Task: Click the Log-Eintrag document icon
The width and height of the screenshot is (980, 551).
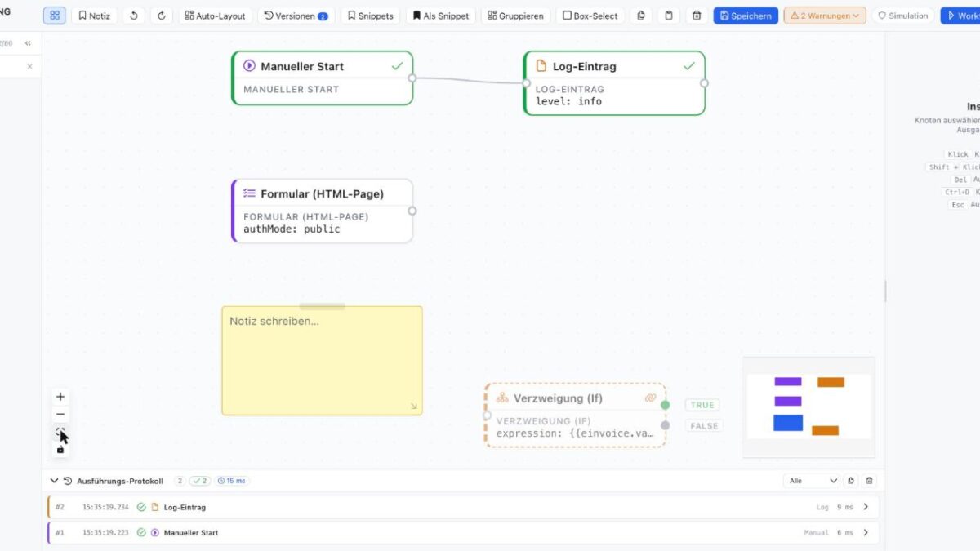Action: click(x=541, y=66)
